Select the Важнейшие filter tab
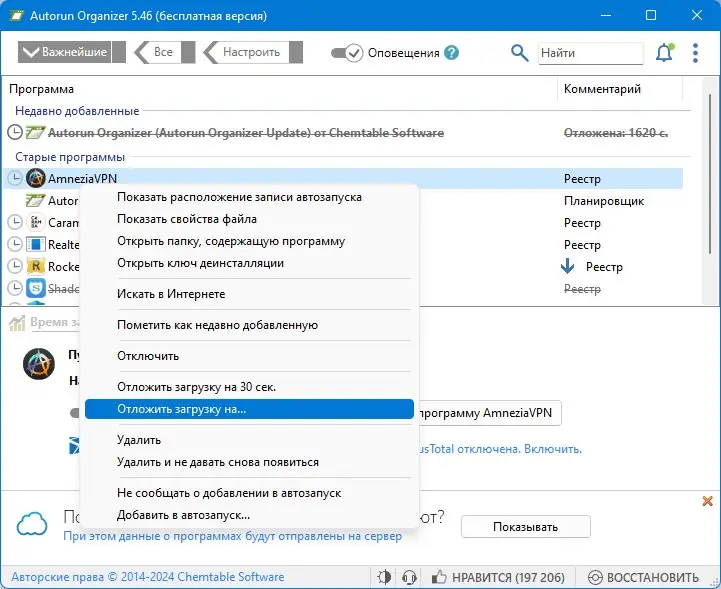Screen dimensions: 721x589 point(71,52)
